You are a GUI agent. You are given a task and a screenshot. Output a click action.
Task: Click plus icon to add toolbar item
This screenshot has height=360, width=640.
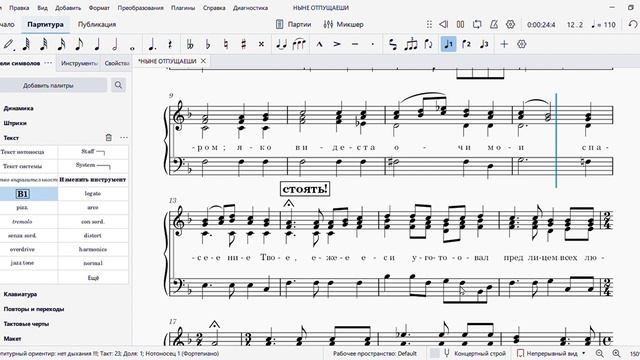504,44
